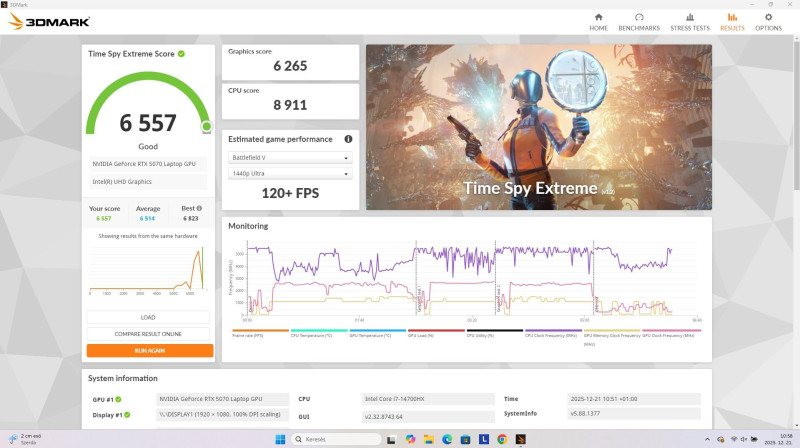
Task: Open File Explorer from the taskbar
Action: point(429,439)
